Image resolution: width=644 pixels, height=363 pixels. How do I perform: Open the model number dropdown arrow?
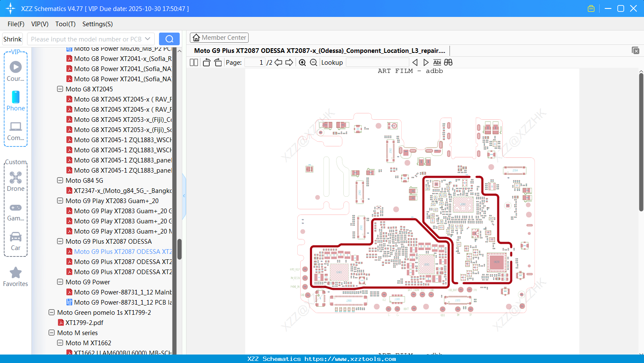click(148, 39)
